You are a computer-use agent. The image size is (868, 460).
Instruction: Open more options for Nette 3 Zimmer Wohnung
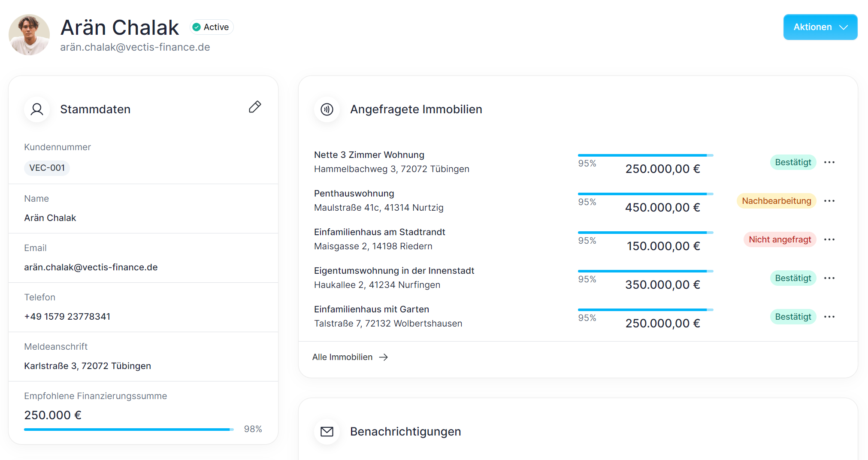[829, 162]
